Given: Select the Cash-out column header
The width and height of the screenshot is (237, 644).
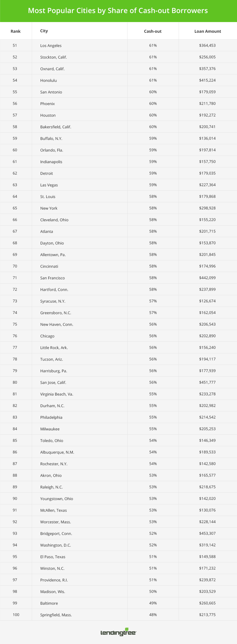Looking at the screenshot, I should (x=153, y=31).
